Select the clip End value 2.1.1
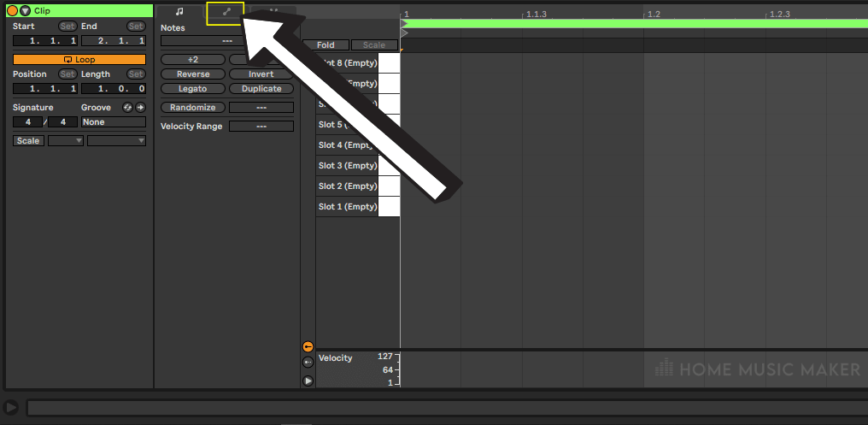868x425 pixels. click(x=114, y=41)
